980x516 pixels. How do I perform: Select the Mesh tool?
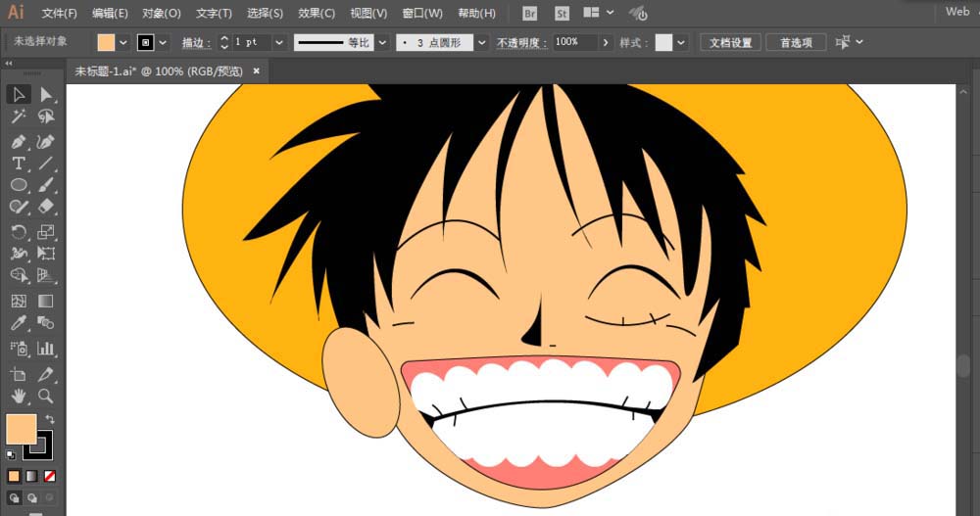click(19, 302)
